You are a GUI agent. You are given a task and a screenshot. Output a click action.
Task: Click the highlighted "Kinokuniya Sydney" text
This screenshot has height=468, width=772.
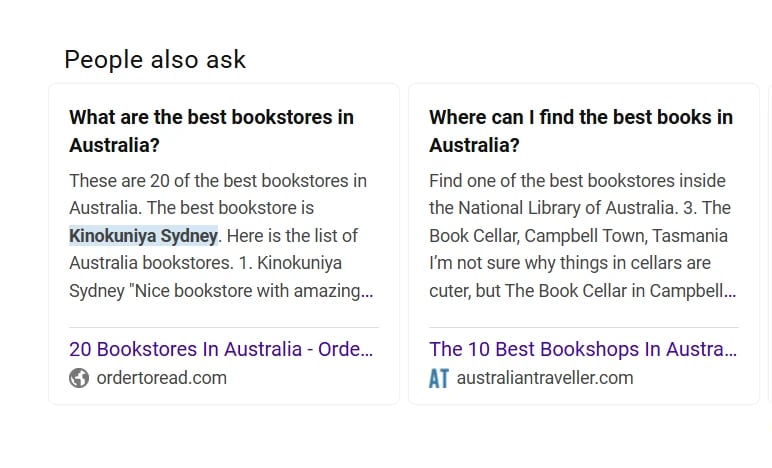[x=143, y=236]
